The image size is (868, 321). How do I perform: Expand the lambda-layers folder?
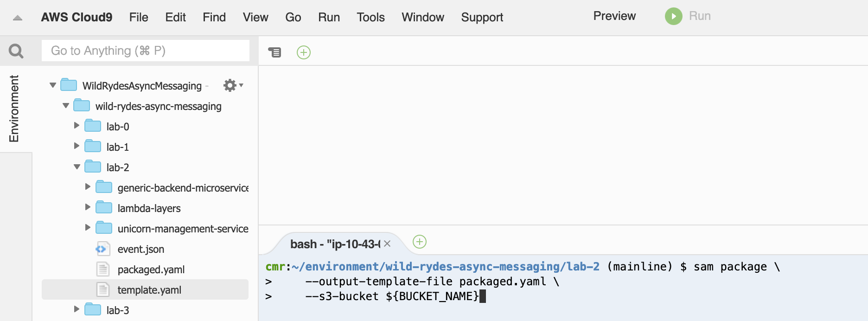[x=88, y=207]
